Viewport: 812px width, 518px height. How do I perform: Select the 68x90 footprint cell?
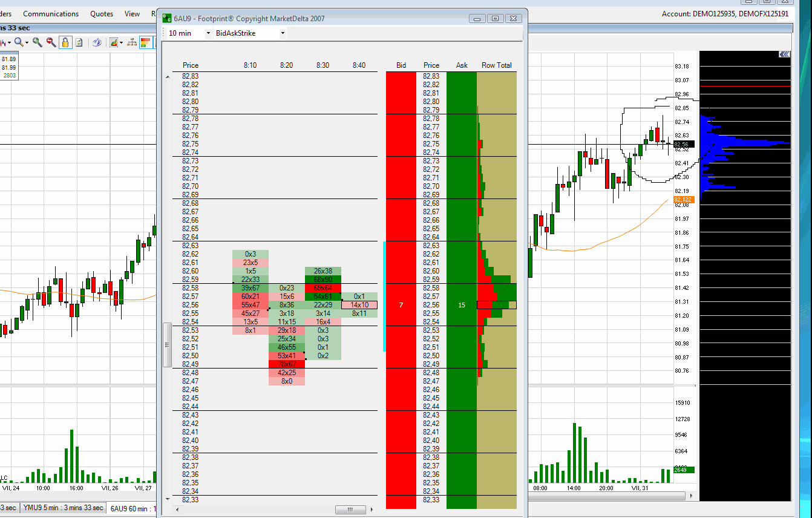pos(323,280)
